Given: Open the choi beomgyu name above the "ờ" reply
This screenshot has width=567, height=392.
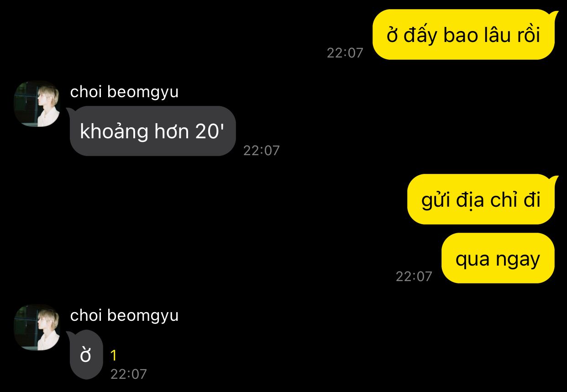Looking at the screenshot, I should click(x=124, y=315).
